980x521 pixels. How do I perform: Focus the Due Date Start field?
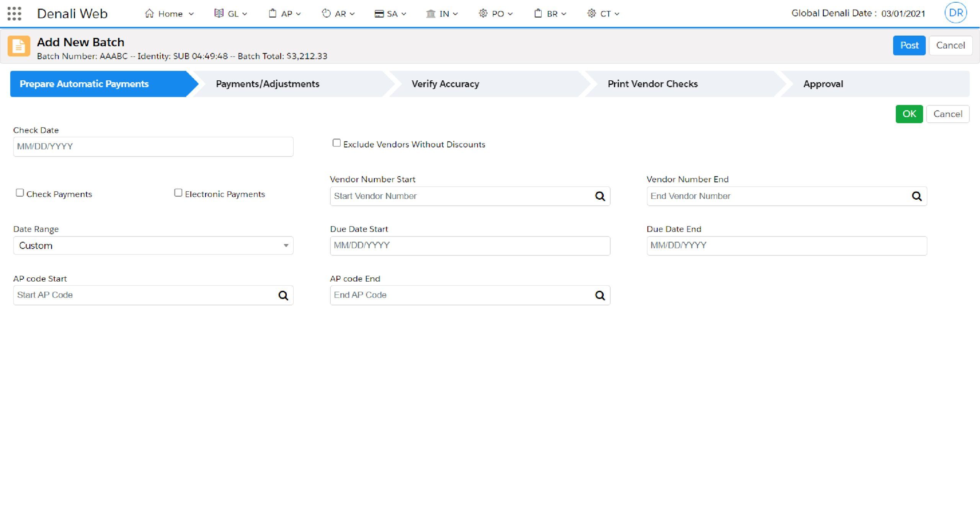[x=470, y=246]
